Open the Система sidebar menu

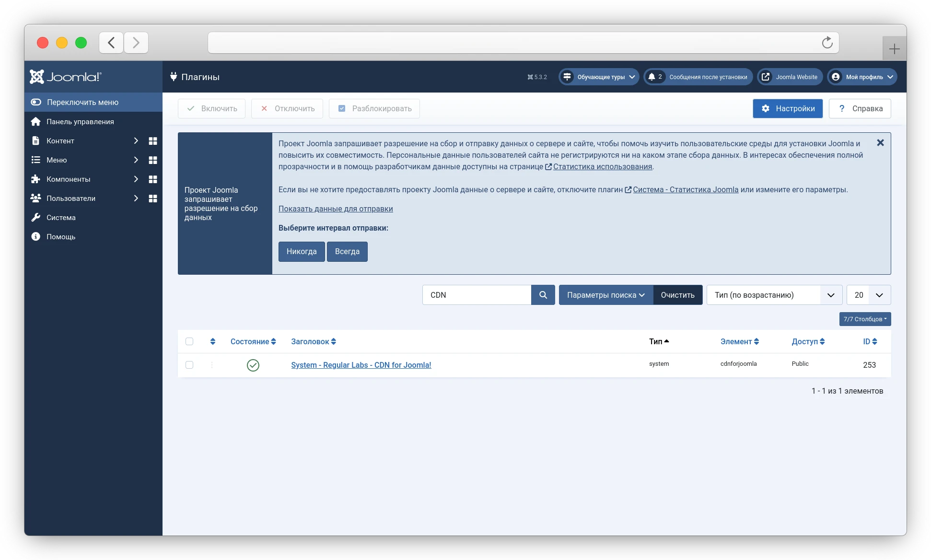pyautogui.click(x=61, y=217)
